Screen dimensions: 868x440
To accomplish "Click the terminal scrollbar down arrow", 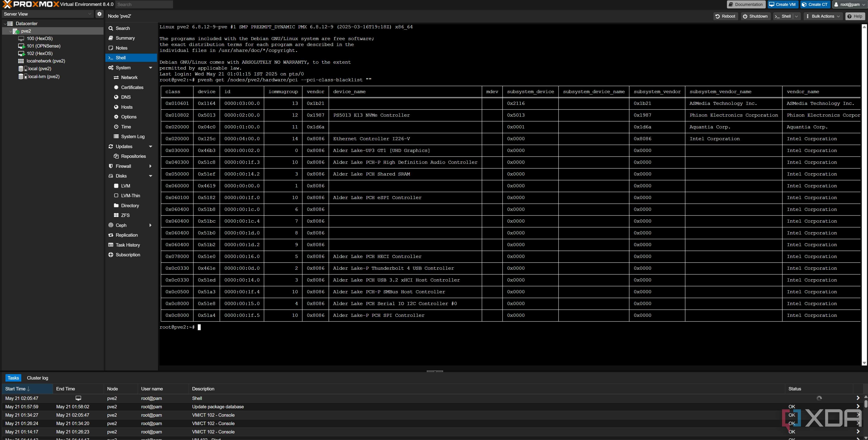I will 864,363.
